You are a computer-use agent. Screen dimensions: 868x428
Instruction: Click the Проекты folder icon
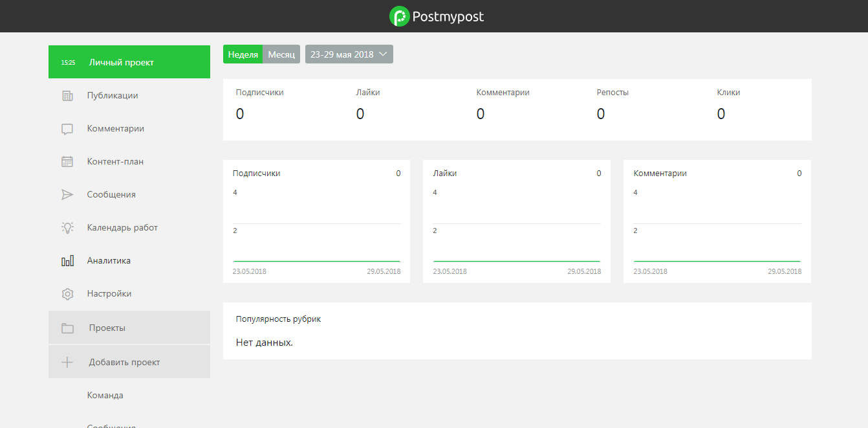point(67,328)
